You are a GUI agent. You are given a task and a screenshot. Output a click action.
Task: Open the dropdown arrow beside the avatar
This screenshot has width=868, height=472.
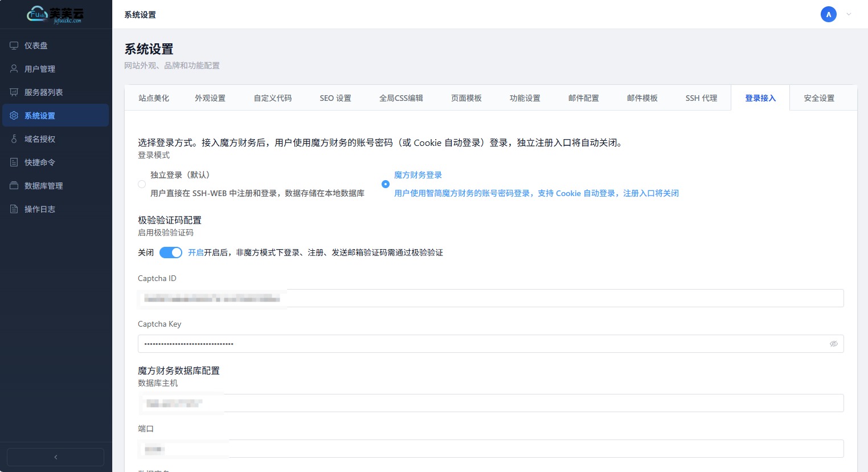click(x=849, y=14)
